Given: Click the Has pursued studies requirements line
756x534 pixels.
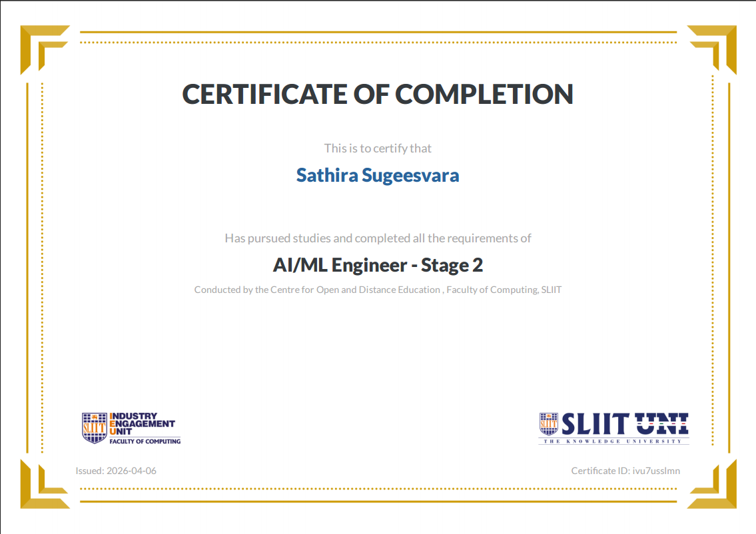Looking at the screenshot, I should pos(377,238).
